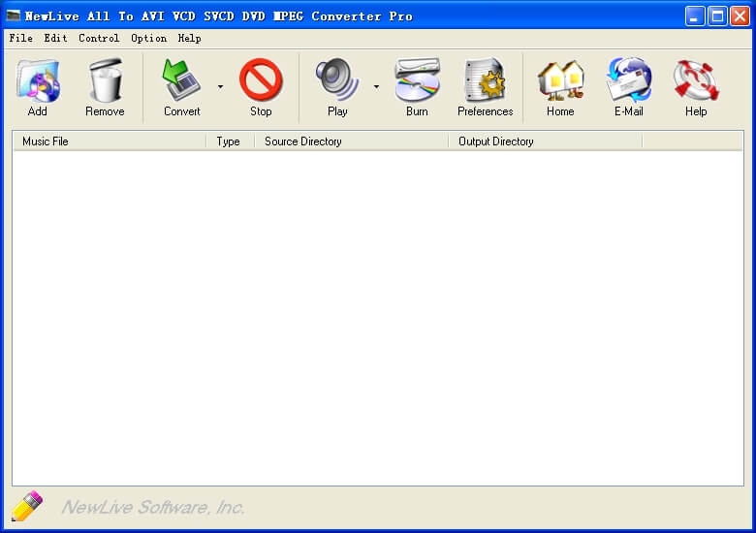Open Preferences from the toolbar

485,82
